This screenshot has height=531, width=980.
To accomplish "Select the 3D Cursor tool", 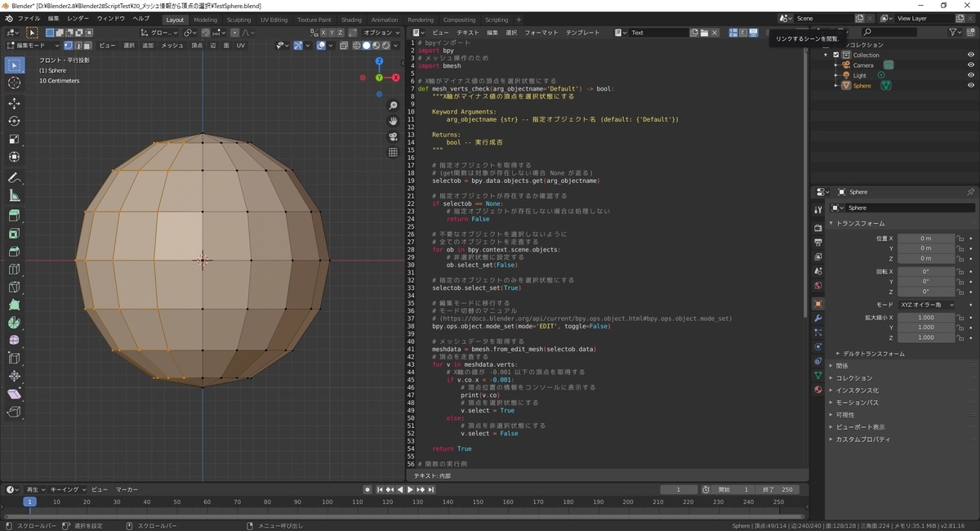I will pos(14,83).
